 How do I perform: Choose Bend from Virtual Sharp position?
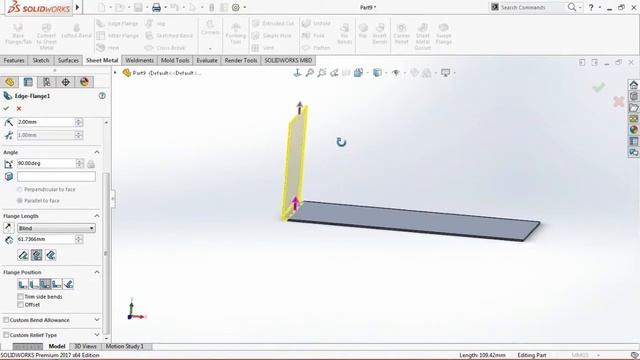tap(57, 284)
